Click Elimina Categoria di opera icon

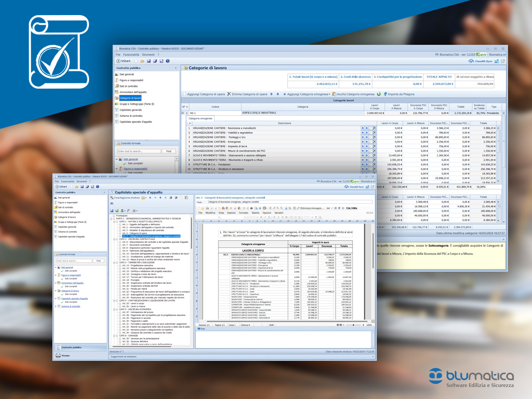(229, 94)
